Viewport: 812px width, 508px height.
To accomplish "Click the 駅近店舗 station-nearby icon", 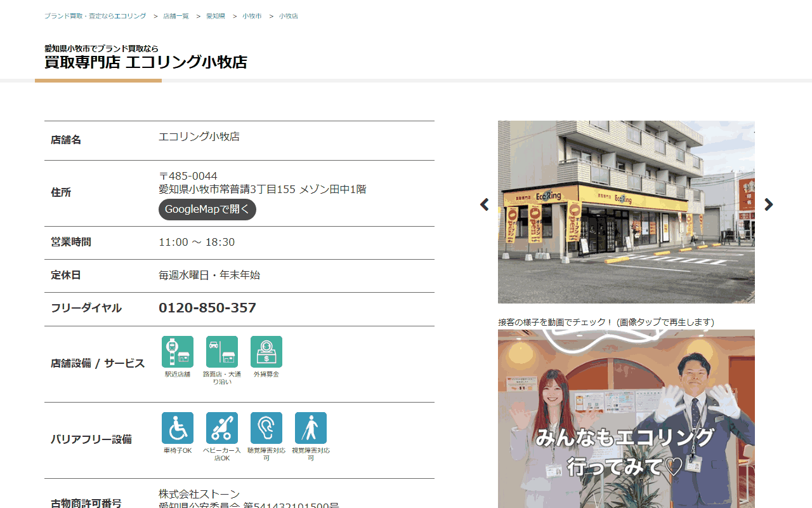I will coord(178,352).
